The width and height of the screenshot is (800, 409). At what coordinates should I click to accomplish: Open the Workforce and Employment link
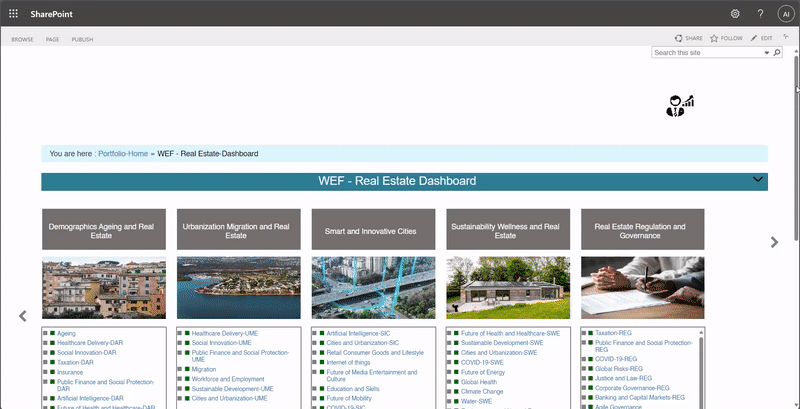(228, 379)
